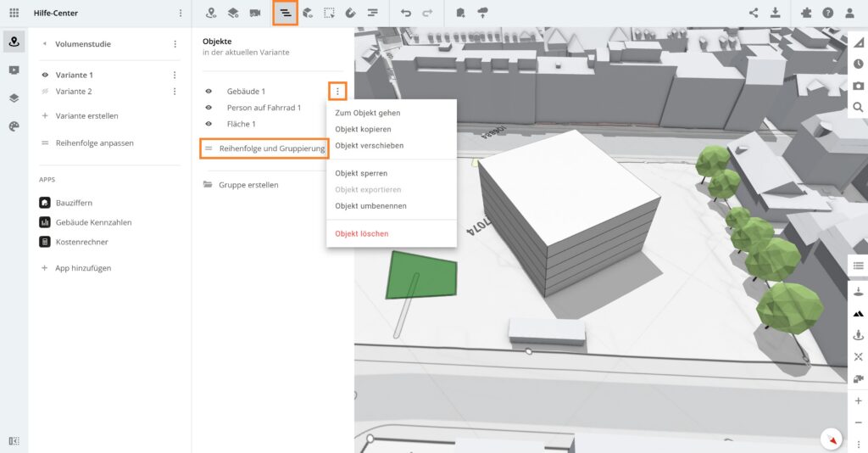868x453 pixels.
Task: Click 'Variante erstellen'
Action: pos(86,116)
